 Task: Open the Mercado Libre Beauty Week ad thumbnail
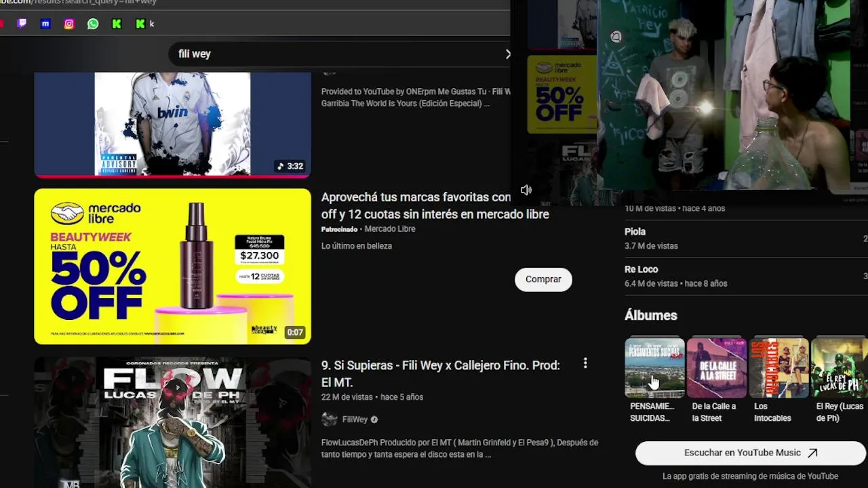click(172, 266)
